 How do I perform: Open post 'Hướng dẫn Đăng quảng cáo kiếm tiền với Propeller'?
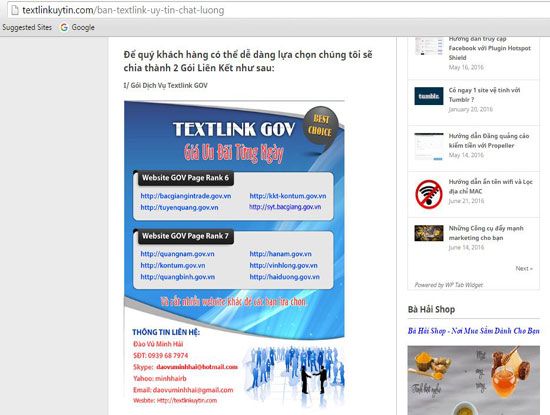coord(489,140)
